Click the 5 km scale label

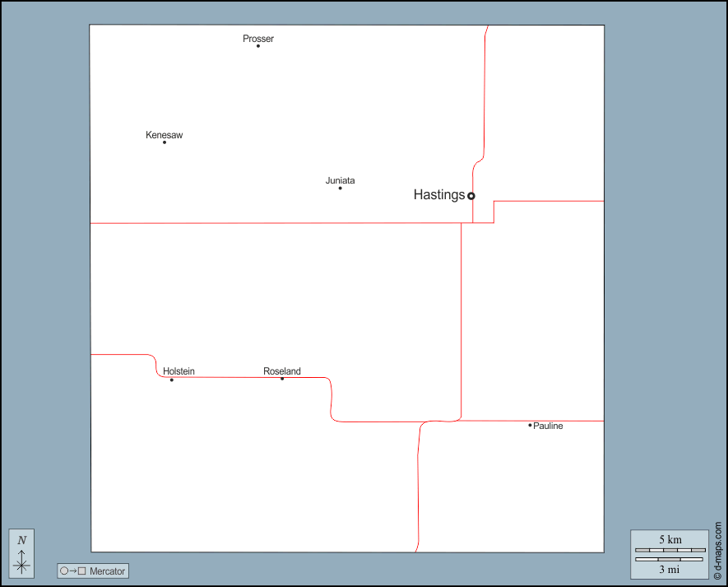pyautogui.click(x=670, y=539)
